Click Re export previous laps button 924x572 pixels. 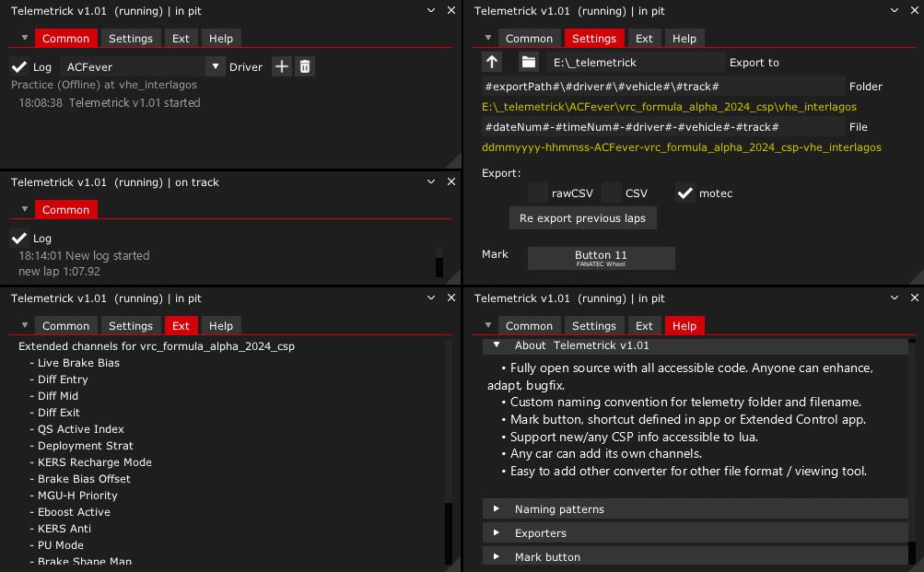click(582, 218)
